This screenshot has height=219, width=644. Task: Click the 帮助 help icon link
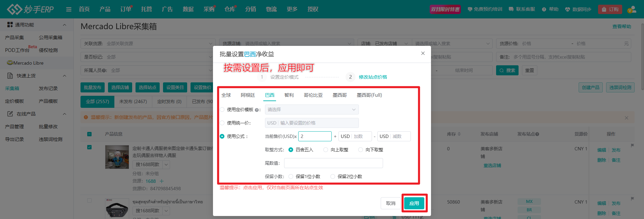[x=550, y=9]
